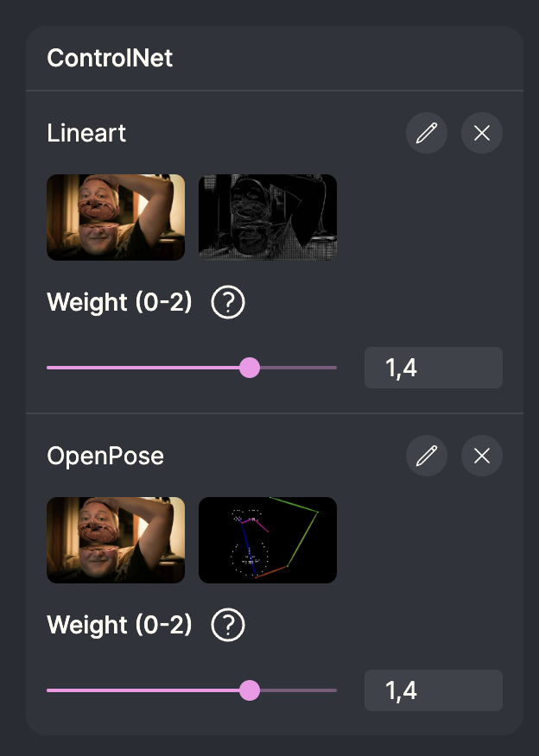Edit the Lineart ControlNet with the pencil icon
This screenshot has width=539, height=756.
427,133
